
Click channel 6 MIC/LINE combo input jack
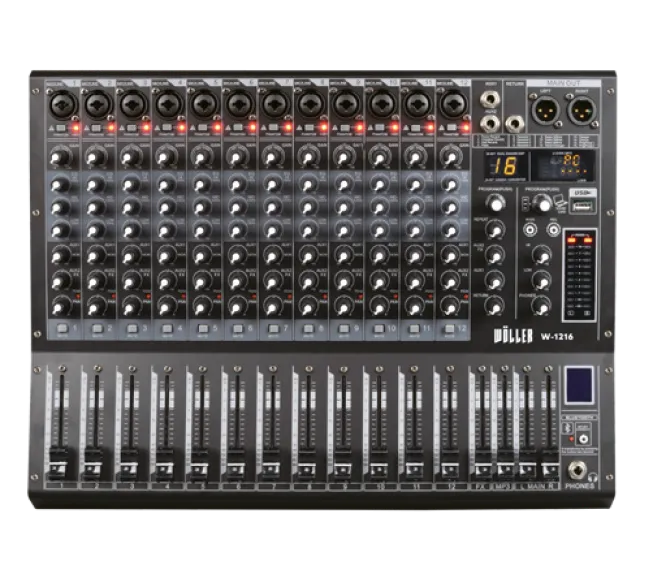(238, 104)
